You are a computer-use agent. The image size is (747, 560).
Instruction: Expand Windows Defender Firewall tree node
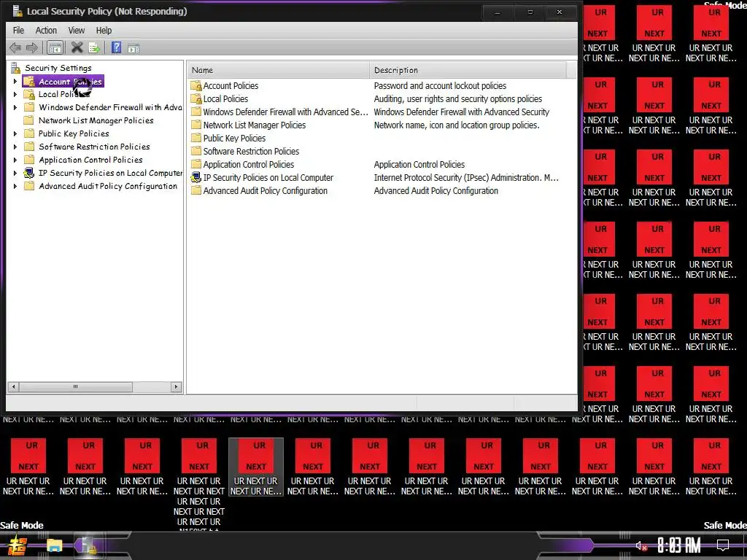pyautogui.click(x=15, y=108)
